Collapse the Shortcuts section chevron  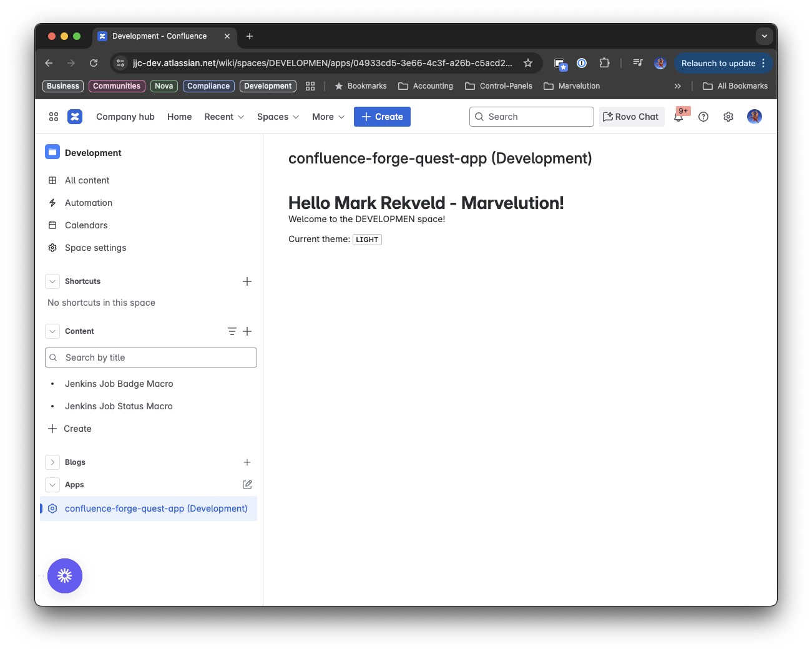52,281
